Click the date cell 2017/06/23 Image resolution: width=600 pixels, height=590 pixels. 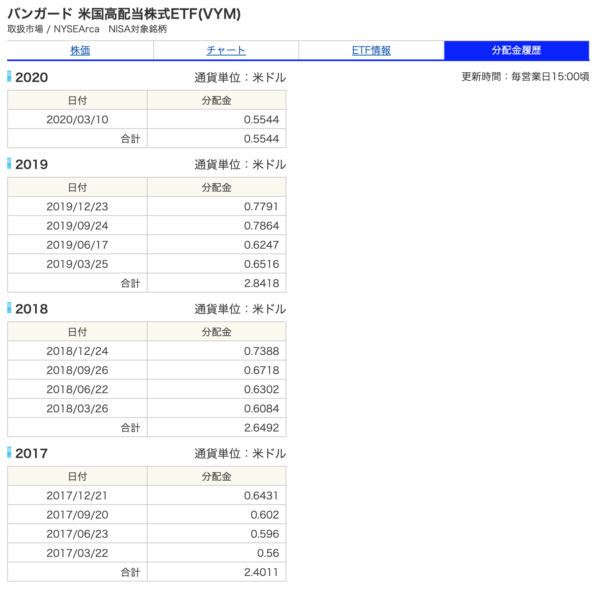pyautogui.click(x=77, y=534)
